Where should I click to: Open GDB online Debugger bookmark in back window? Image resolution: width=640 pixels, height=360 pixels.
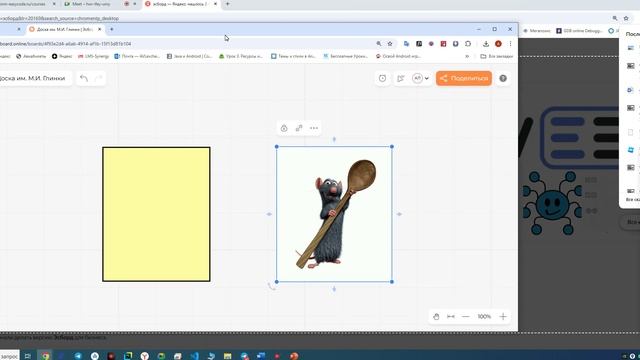point(580,31)
